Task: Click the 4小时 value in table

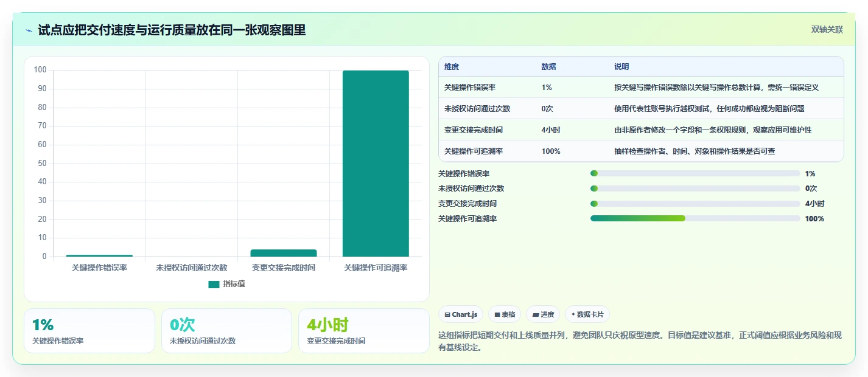Action: tap(551, 130)
